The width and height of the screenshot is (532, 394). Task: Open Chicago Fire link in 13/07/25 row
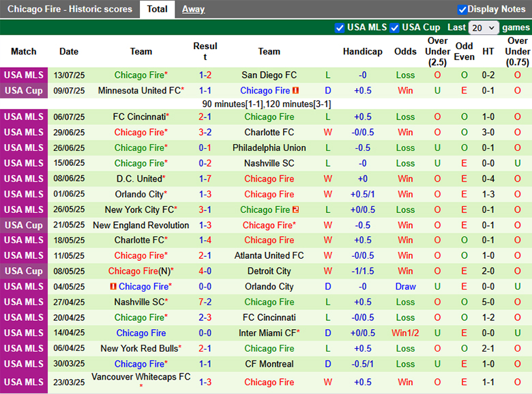(x=141, y=75)
